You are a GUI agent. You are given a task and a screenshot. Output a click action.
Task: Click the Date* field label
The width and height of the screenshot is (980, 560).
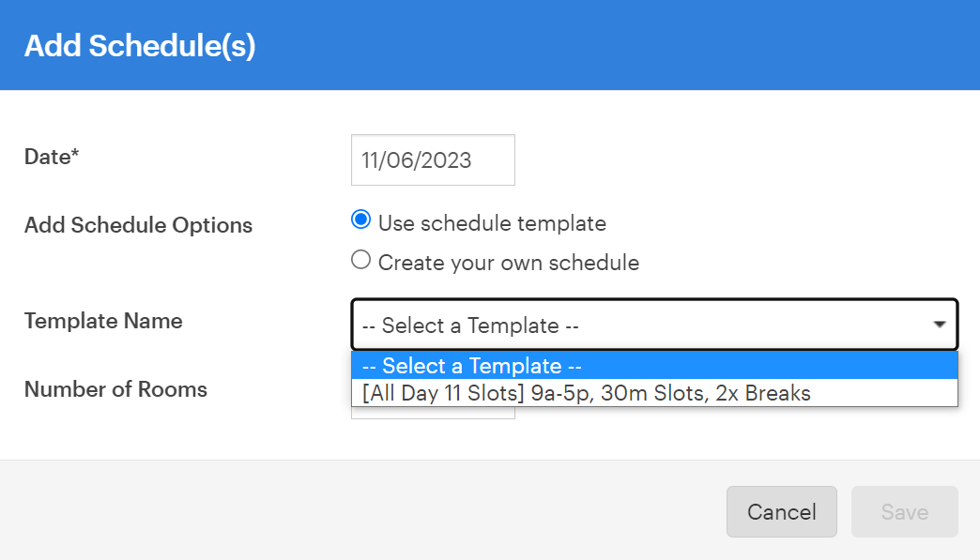[x=52, y=157]
